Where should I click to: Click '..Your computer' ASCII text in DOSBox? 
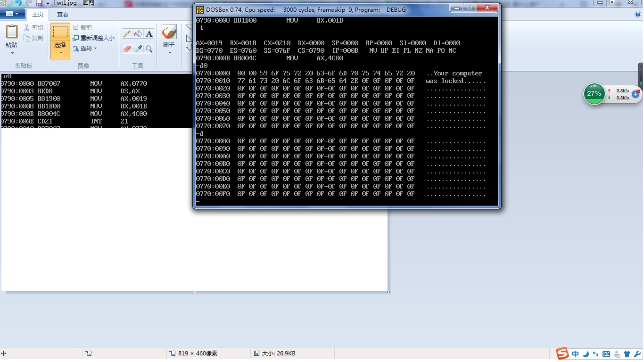click(x=454, y=73)
